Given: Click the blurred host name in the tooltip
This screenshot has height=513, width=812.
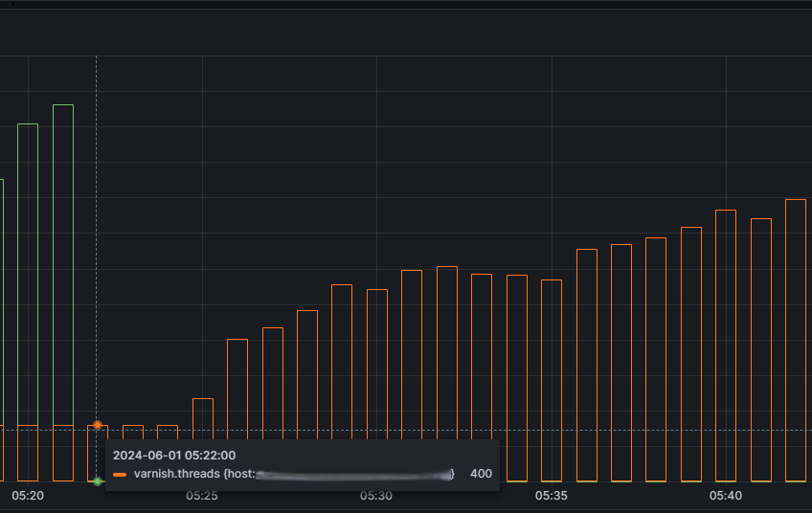Looking at the screenshot, I should pyautogui.click(x=353, y=474).
